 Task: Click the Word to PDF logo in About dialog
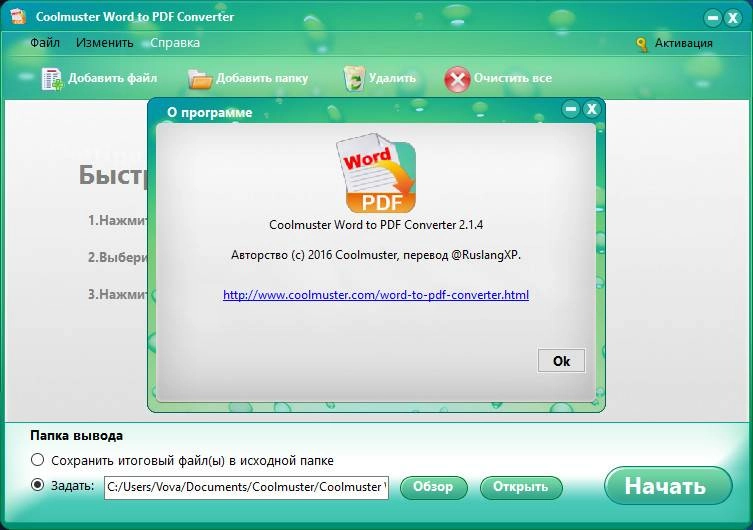pyautogui.click(x=376, y=173)
